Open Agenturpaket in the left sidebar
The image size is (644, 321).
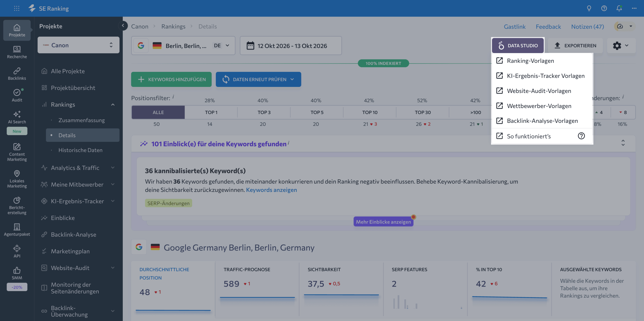[x=17, y=230]
